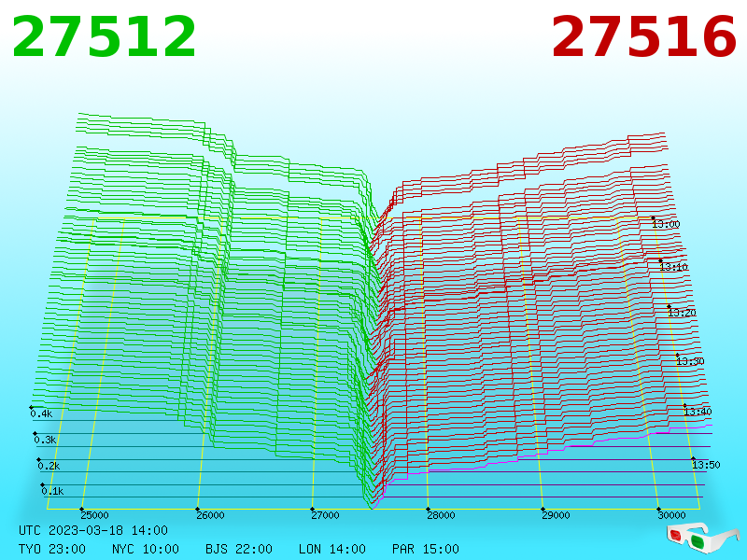
Task: Click the 25000 price axis label
Action: click(x=94, y=515)
